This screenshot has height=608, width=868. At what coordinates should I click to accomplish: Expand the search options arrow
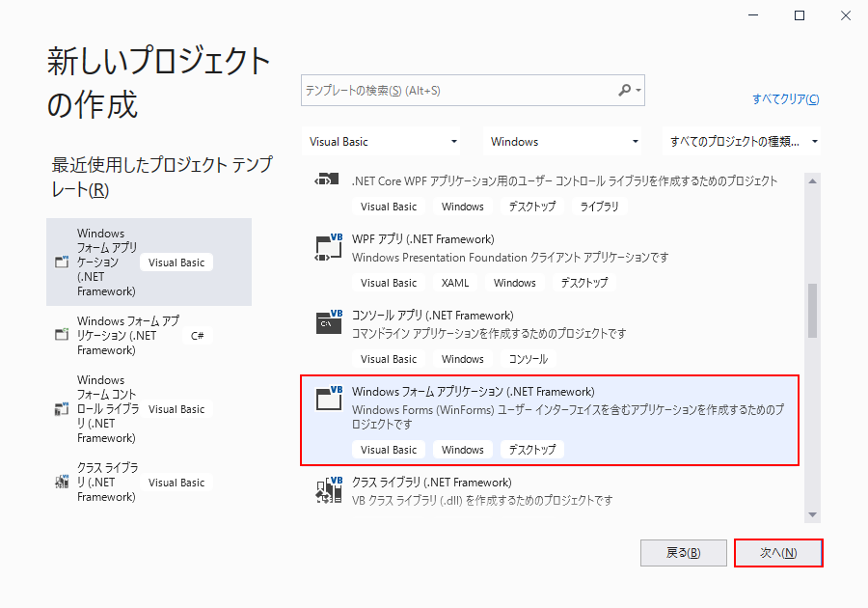coord(638,91)
